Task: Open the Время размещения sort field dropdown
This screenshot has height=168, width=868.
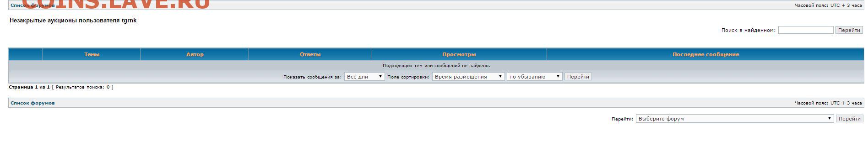Action: click(x=468, y=77)
